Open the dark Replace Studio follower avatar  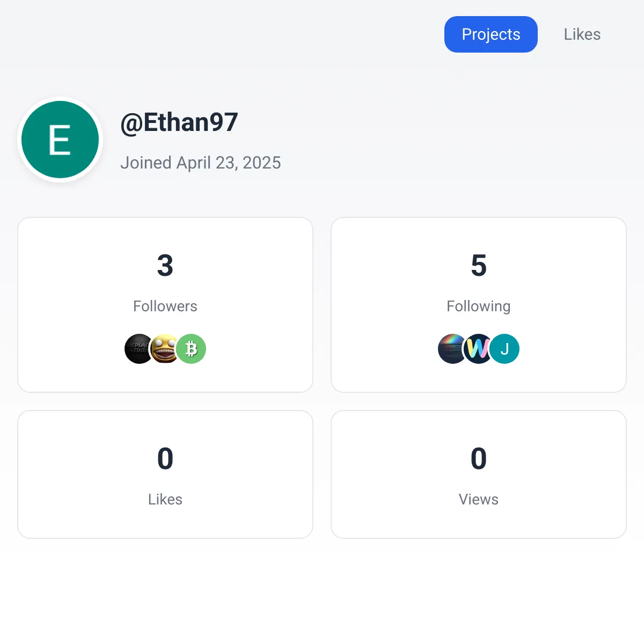(x=138, y=349)
